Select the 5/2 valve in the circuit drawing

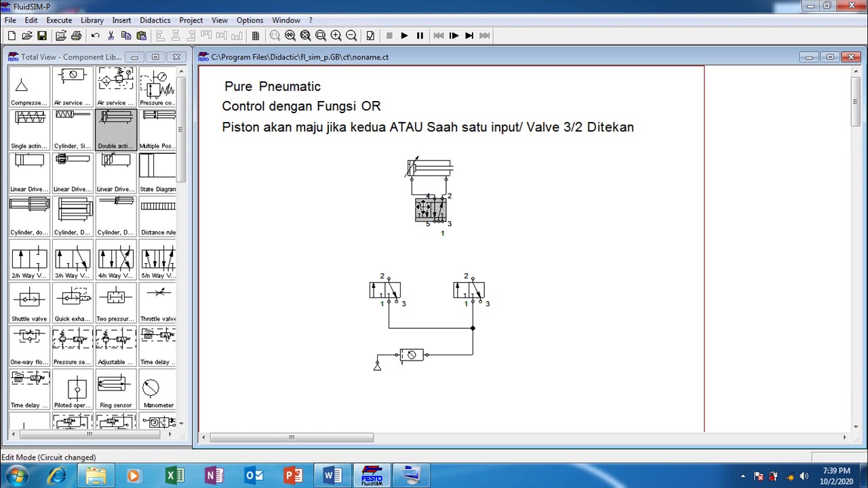coord(431,210)
